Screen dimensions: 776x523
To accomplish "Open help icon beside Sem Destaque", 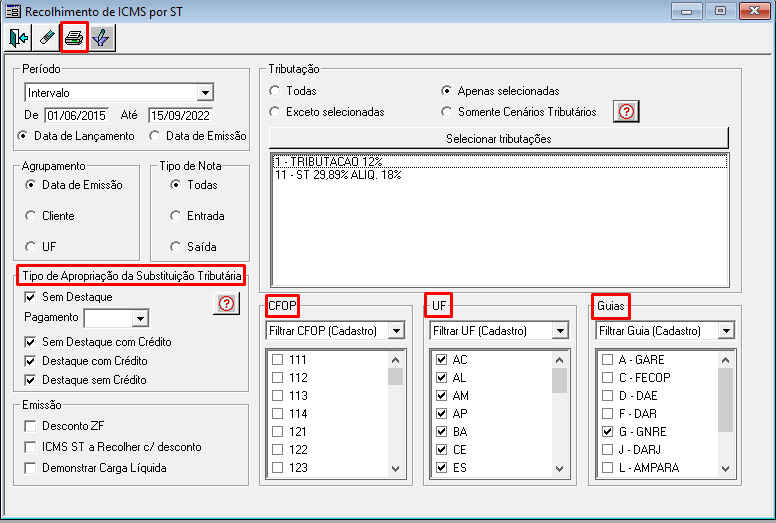I will coord(226,303).
